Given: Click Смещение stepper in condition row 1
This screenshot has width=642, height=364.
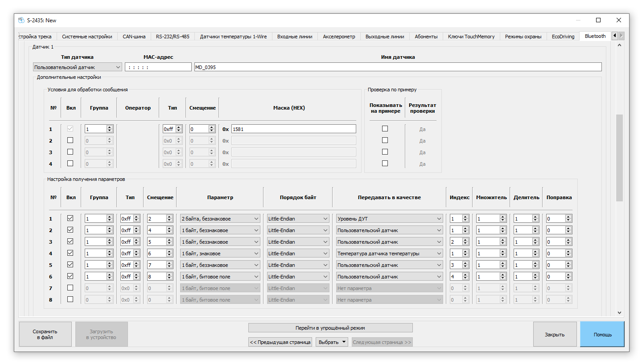Looking at the screenshot, I should [202, 129].
